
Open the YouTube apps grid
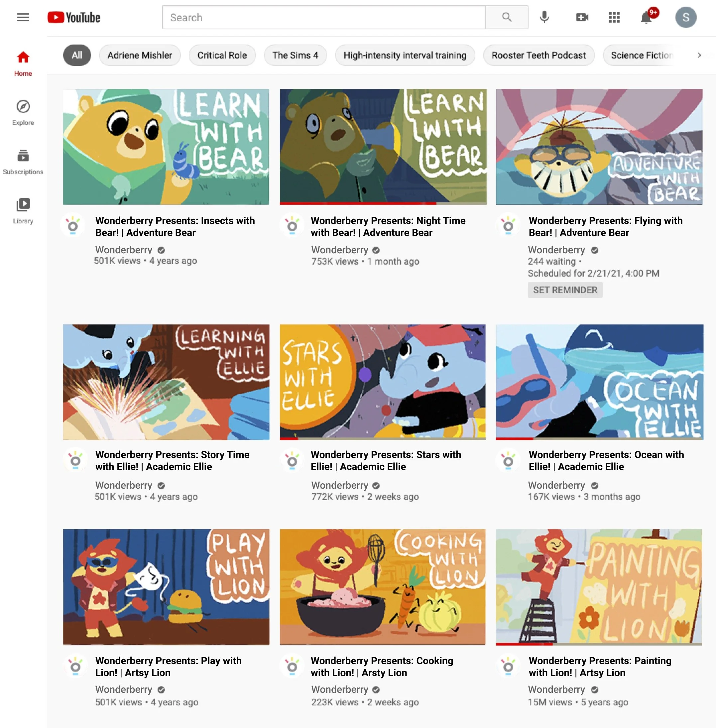[614, 17]
